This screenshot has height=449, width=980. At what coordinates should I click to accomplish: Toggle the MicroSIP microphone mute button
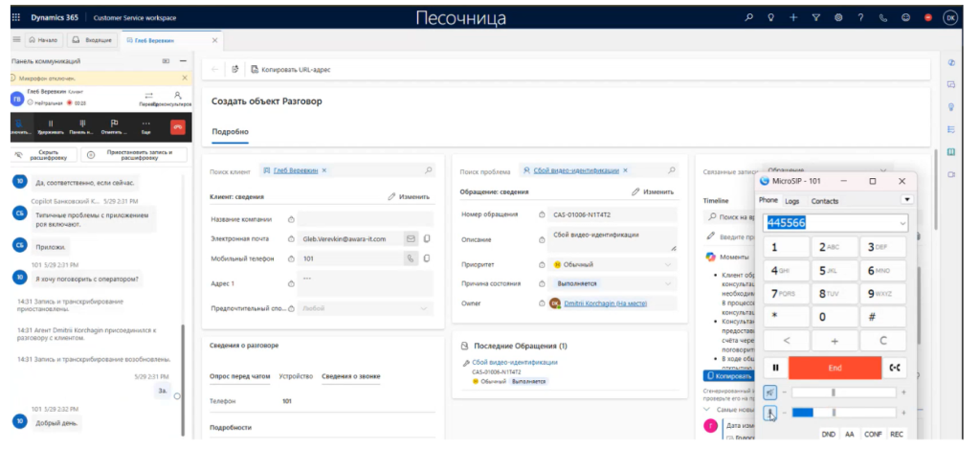[770, 413]
